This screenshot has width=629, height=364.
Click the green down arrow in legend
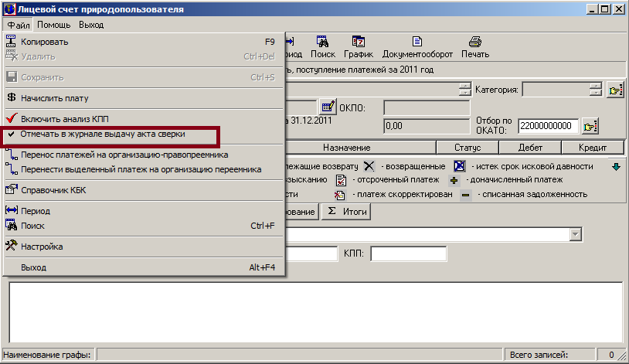pyautogui.click(x=616, y=166)
